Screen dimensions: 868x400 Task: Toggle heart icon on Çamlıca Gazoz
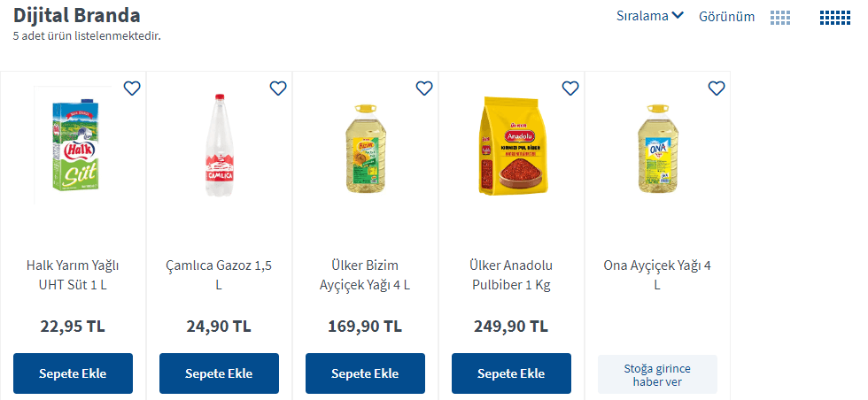278,88
